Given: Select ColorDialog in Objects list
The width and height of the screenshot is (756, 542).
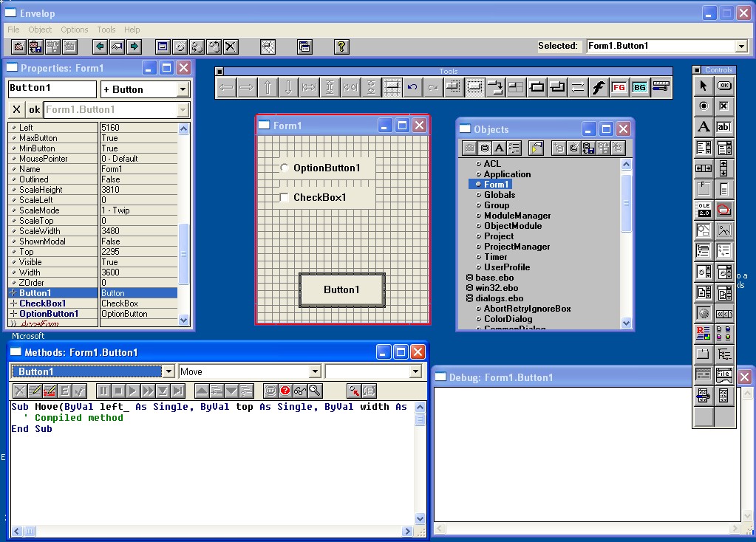Looking at the screenshot, I should (x=508, y=318).
